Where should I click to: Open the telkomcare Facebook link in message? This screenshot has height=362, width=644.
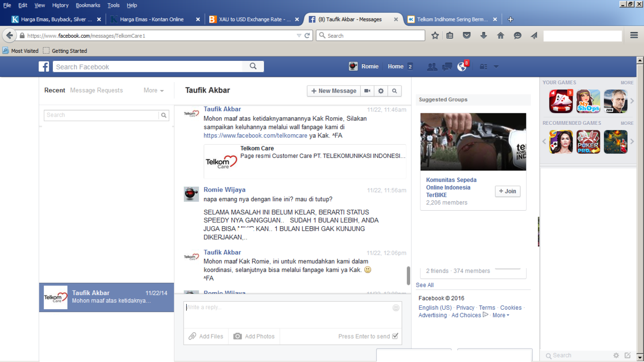tap(256, 136)
